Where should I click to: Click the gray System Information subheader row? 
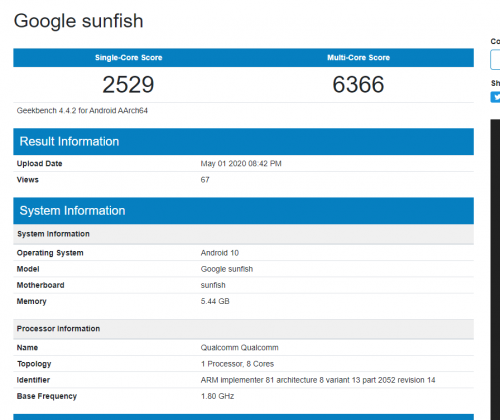point(243,234)
